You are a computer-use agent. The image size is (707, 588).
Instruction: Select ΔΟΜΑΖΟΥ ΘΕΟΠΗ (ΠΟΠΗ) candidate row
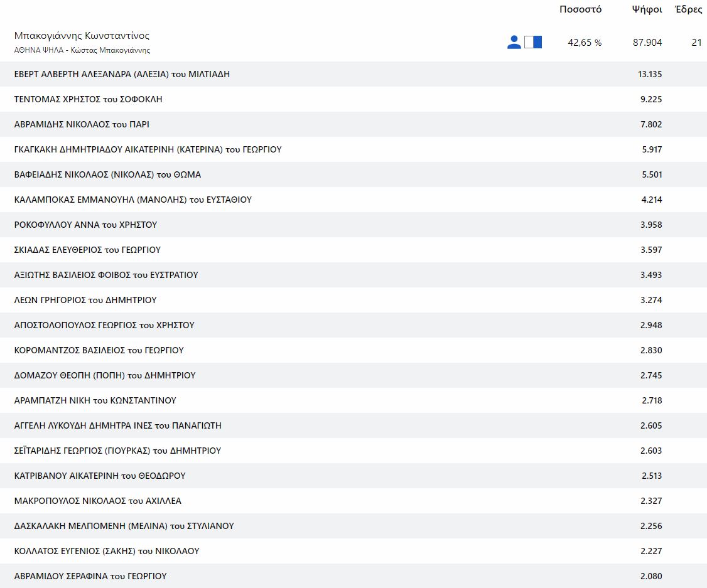[x=105, y=375]
